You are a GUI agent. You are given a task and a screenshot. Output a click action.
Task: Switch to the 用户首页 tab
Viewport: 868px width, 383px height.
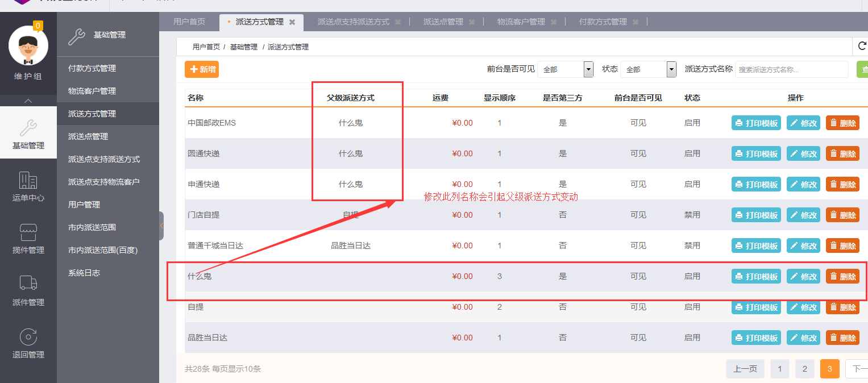189,22
